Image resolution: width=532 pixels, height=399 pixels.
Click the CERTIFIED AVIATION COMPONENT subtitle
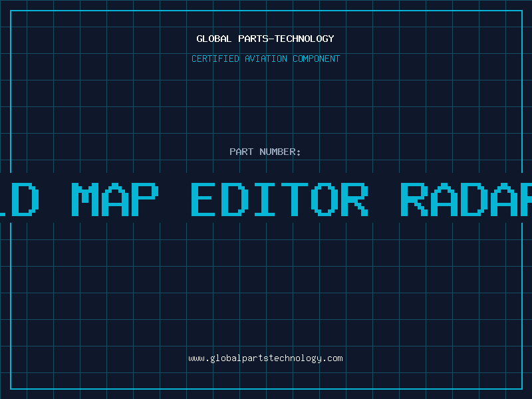point(265,59)
